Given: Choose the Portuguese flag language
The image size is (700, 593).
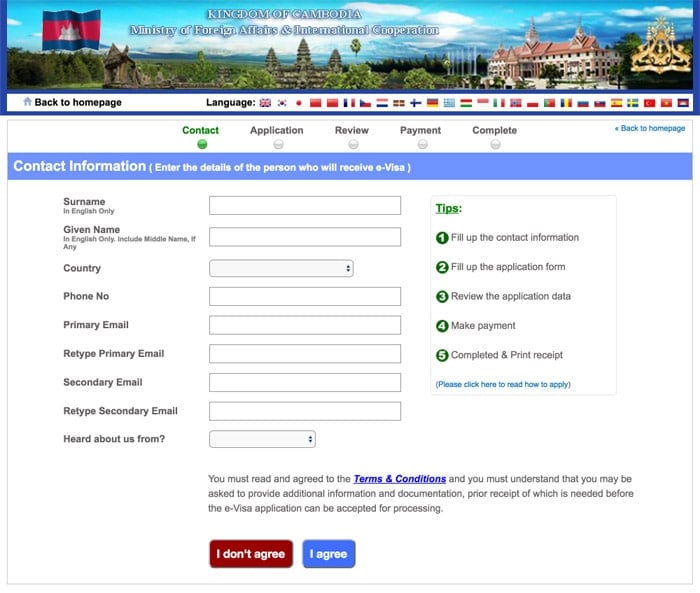Looking at the screenshot, I should (550, 103).
